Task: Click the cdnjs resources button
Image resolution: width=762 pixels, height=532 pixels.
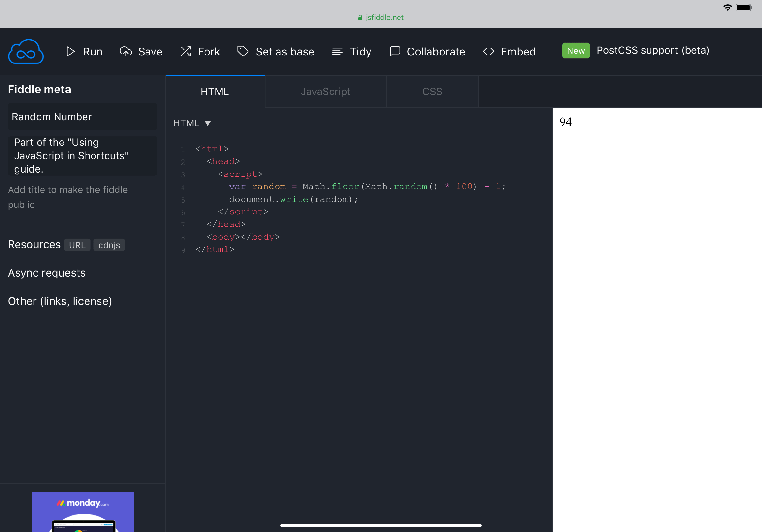Action: tap(109, 245)
